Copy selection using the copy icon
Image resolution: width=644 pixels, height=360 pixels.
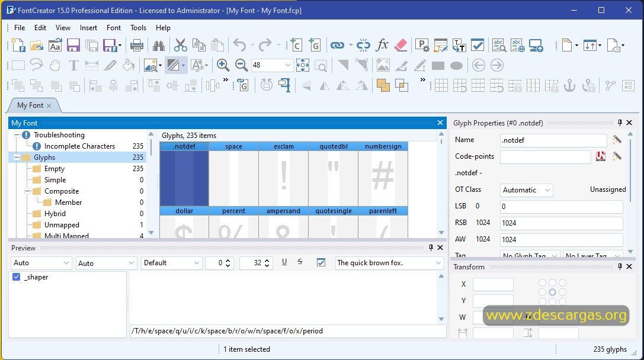click(x=199, y=45)
